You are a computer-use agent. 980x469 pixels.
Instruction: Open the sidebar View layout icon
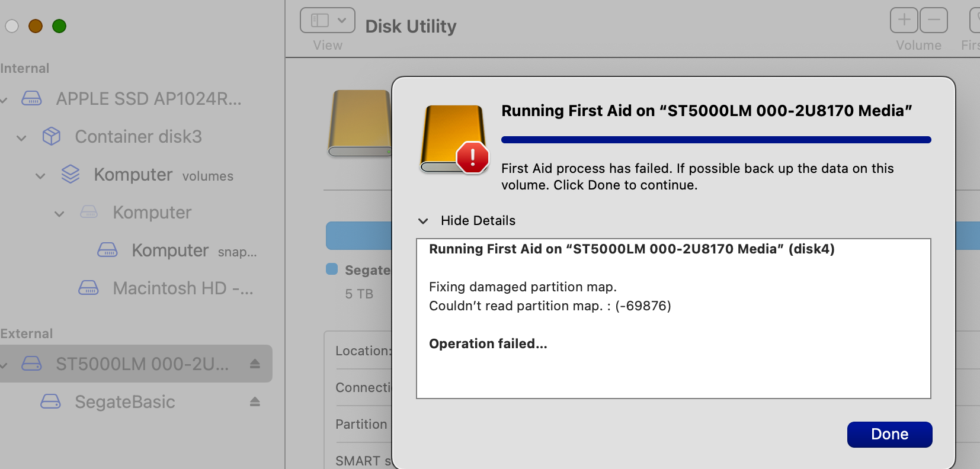[319, 20]
